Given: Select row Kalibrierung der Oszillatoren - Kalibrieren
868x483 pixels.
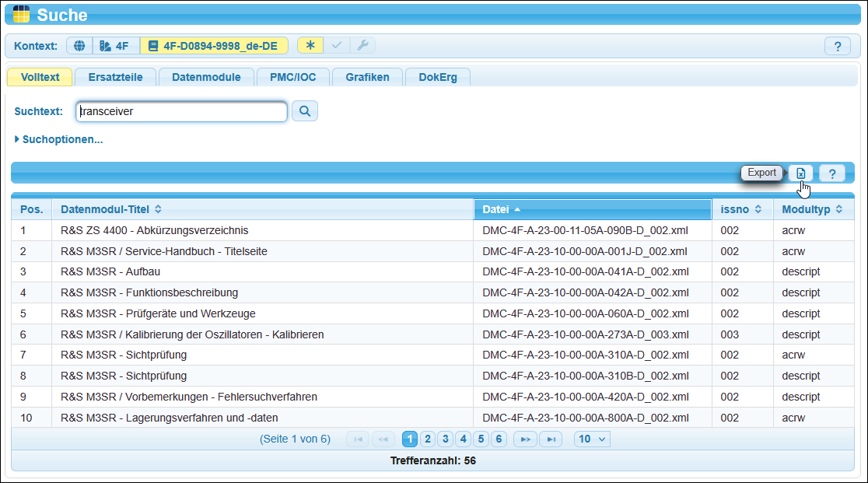Looking at the screenshot, I should (432, 334).
